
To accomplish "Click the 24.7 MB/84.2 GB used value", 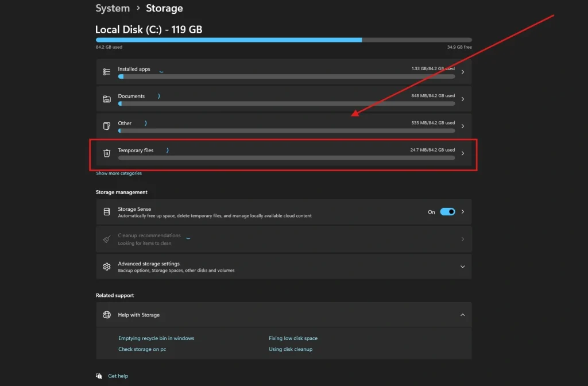I will (x=432, y=150).
